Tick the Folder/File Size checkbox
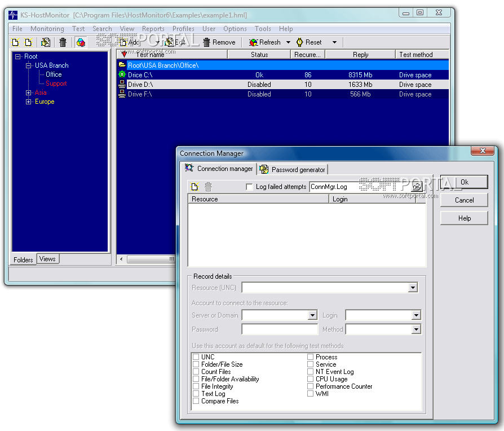This screenshot has height=431, width=504. [x=196, y=364]
